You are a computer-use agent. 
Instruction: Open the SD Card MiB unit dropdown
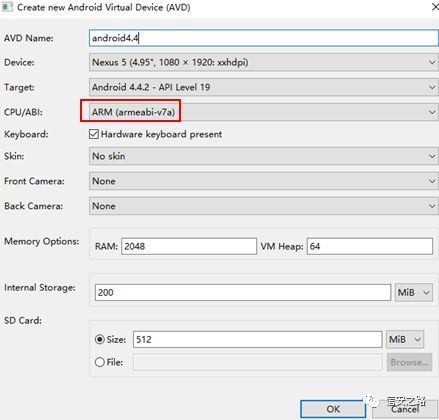click(405, 339)
